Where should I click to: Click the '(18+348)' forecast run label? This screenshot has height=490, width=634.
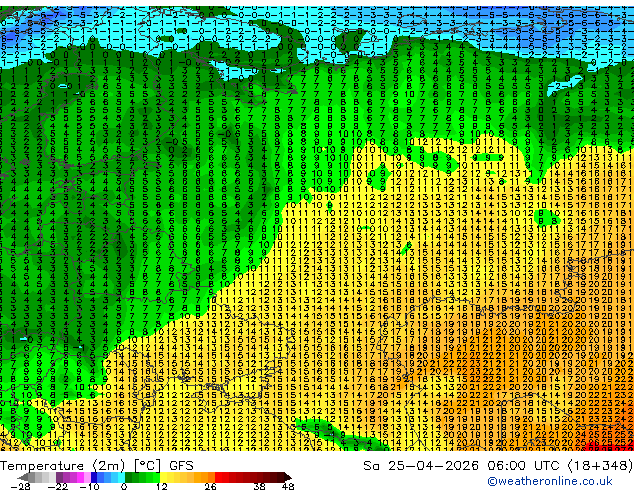(600, 466)
